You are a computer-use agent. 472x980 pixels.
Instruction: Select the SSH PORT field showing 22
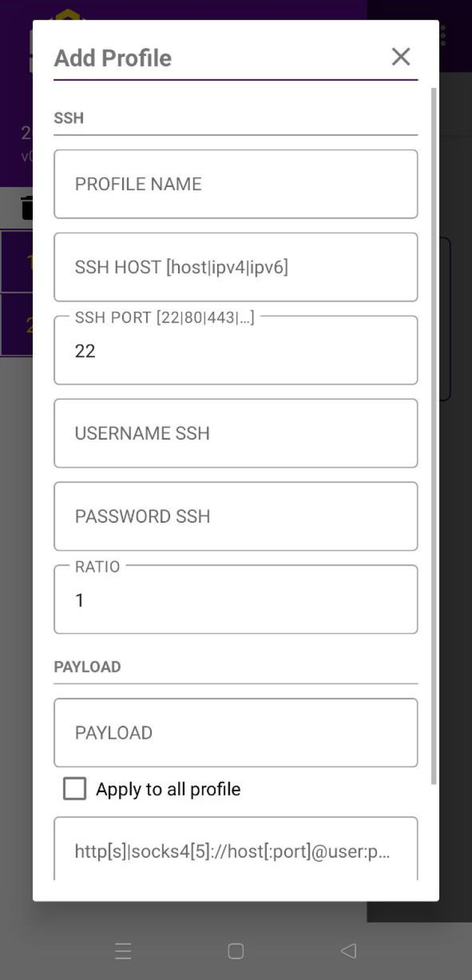point(235,351)
